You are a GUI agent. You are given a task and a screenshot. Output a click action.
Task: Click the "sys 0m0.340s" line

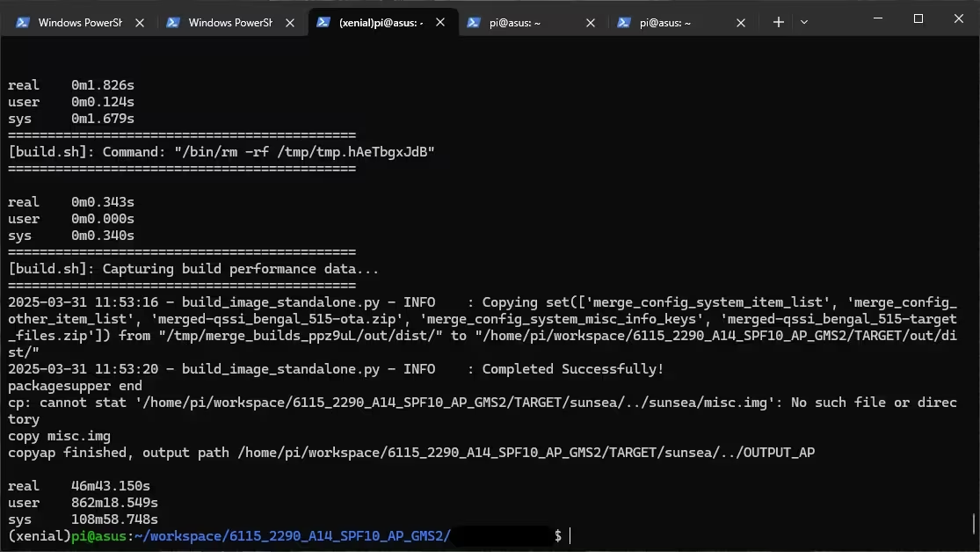70,236
